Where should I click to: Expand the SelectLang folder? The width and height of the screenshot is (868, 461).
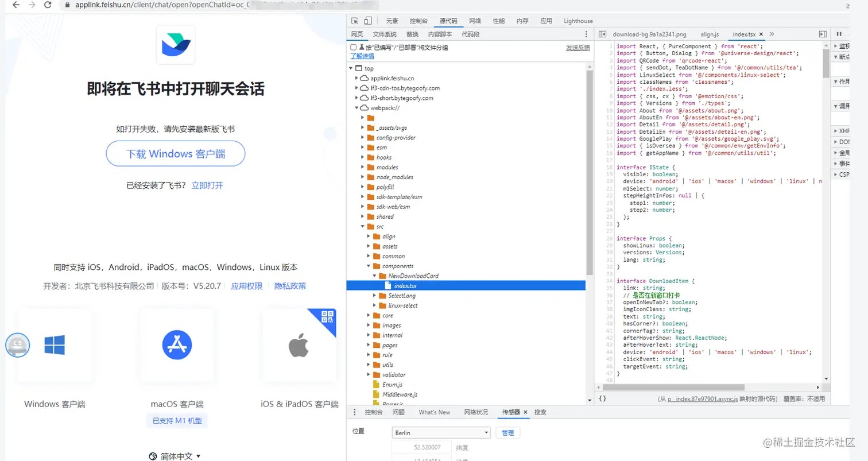[374, 296]
